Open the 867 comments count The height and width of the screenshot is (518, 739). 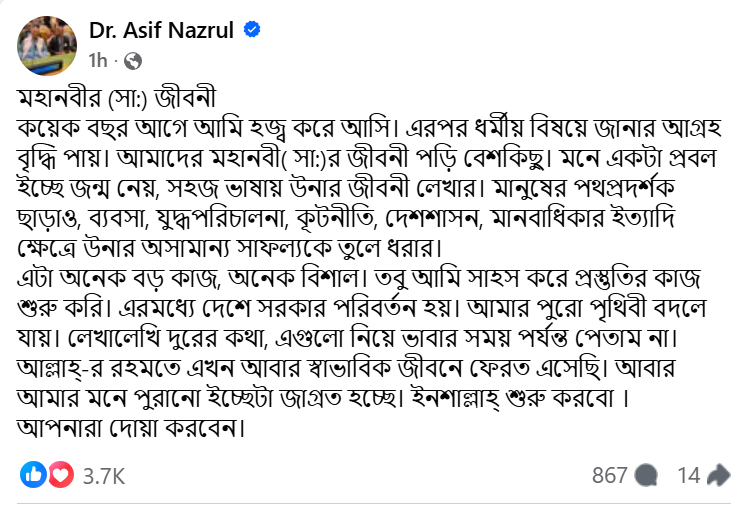point(609,476)
